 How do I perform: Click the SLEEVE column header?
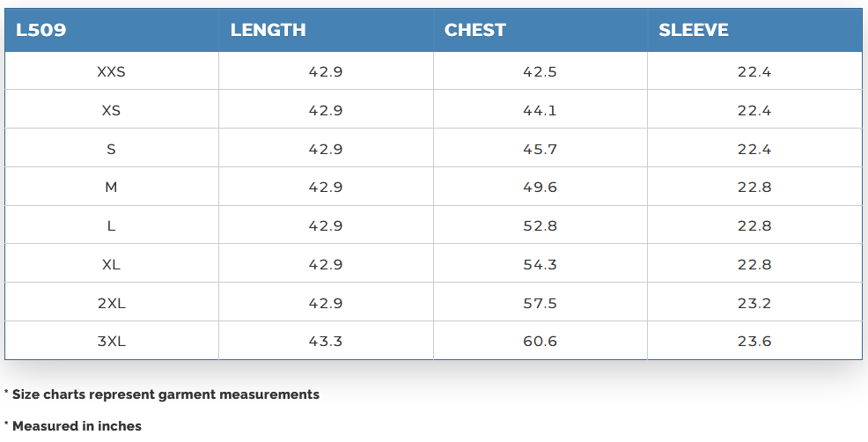[694, 30]
